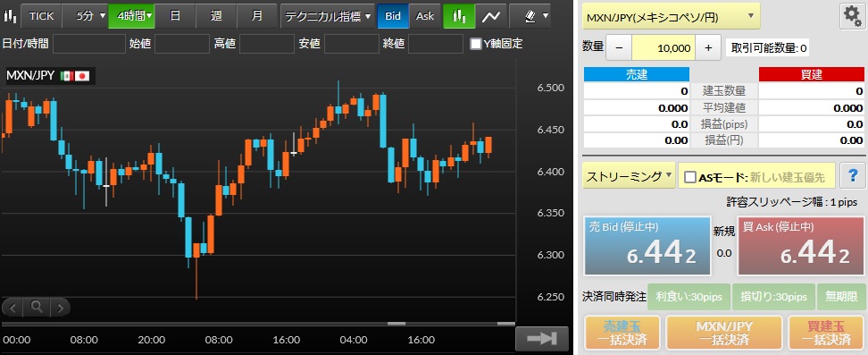Open the blue question mark help
The image size is (868, 355).
point(852,176)
